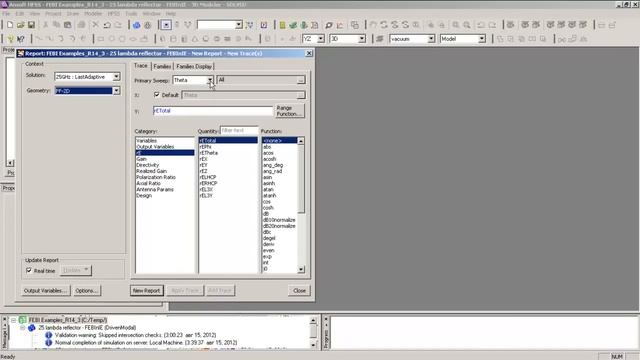This screenshot has height=360, width=640.
Task: Click the Function list scroll down arrow
Action: click(301, 269)
